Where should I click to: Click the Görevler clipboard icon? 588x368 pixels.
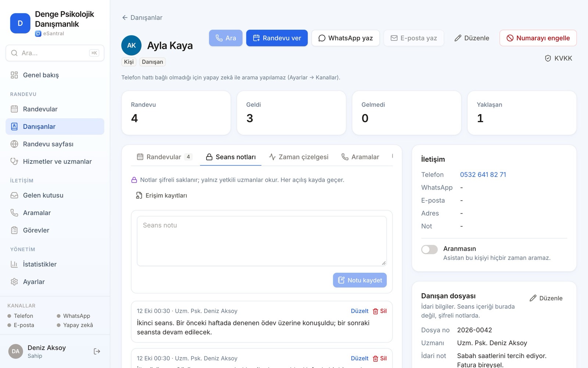14,230
